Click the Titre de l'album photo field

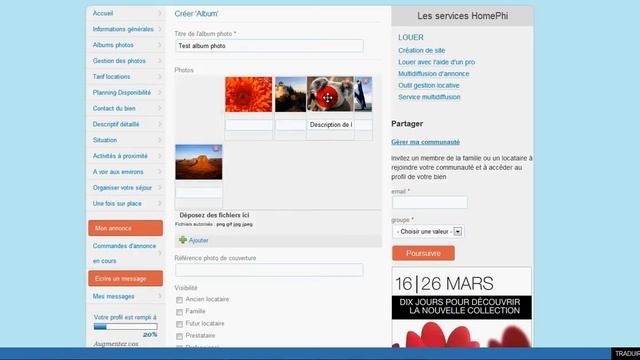(269, 46)
